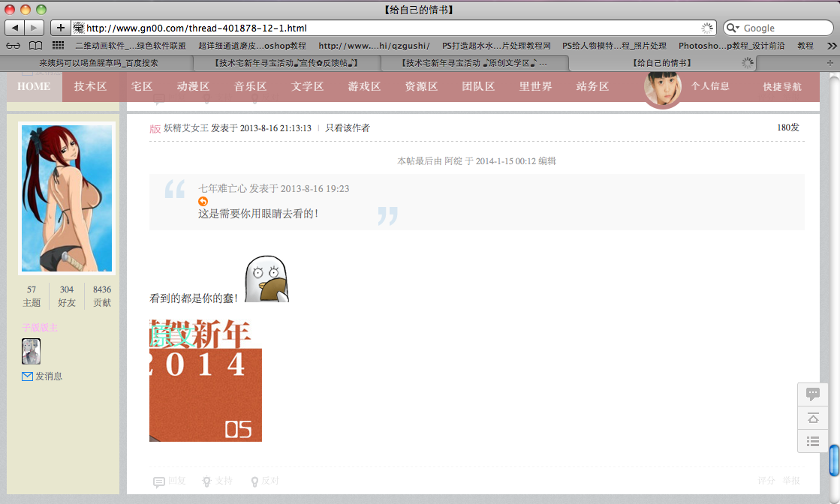Click the floating thread list icon
The width and height of the screenshot is (840, 504).
[812, 441]
